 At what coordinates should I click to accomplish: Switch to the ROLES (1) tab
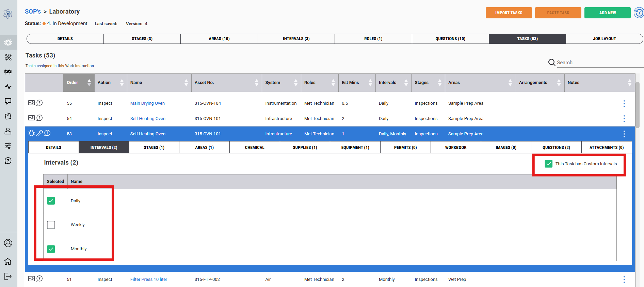point(373,39)
